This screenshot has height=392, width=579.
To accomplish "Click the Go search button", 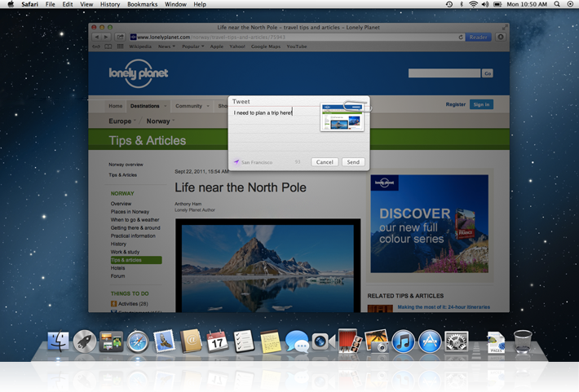I will click(x=488, y=73).
